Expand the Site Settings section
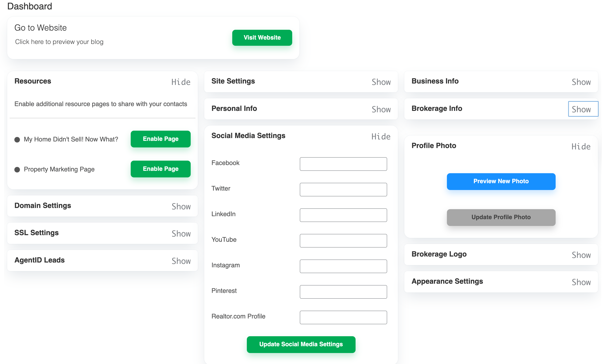 click(381, 82)
